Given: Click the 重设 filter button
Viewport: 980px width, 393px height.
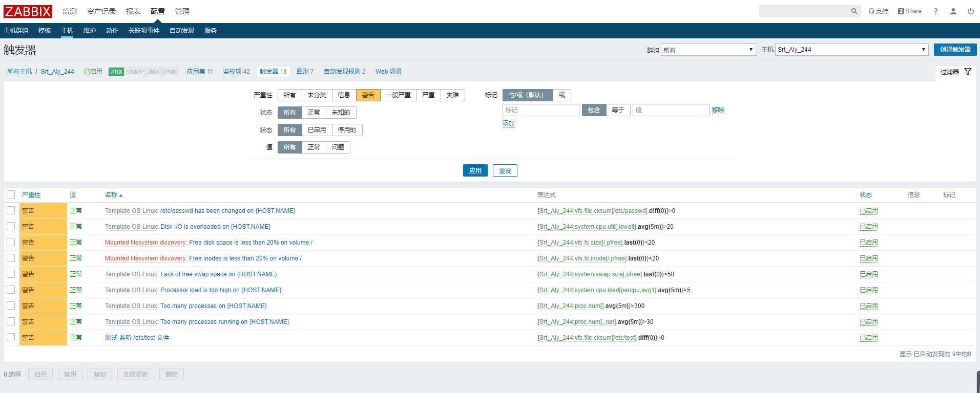Looking at the screenshot, I should coord(505,170).
